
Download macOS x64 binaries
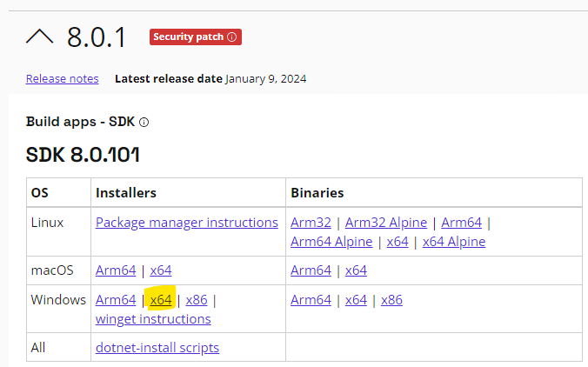point(356,270)
